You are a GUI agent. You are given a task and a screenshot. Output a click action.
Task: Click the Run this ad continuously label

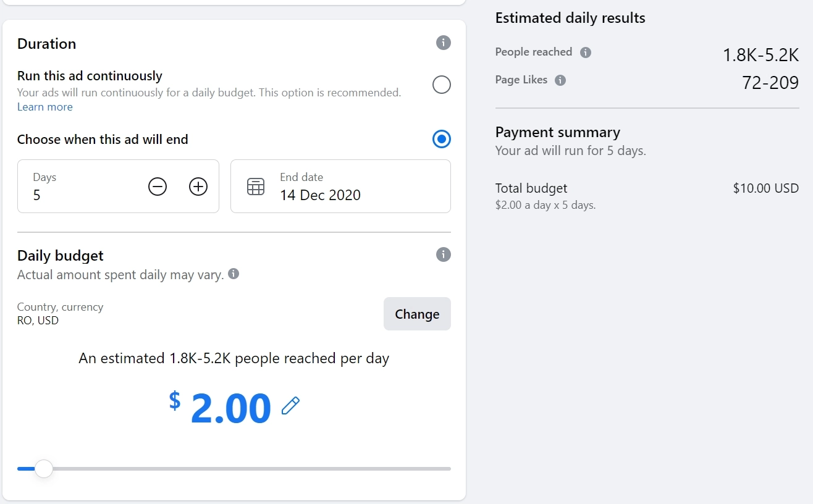[x=90, y=76]
